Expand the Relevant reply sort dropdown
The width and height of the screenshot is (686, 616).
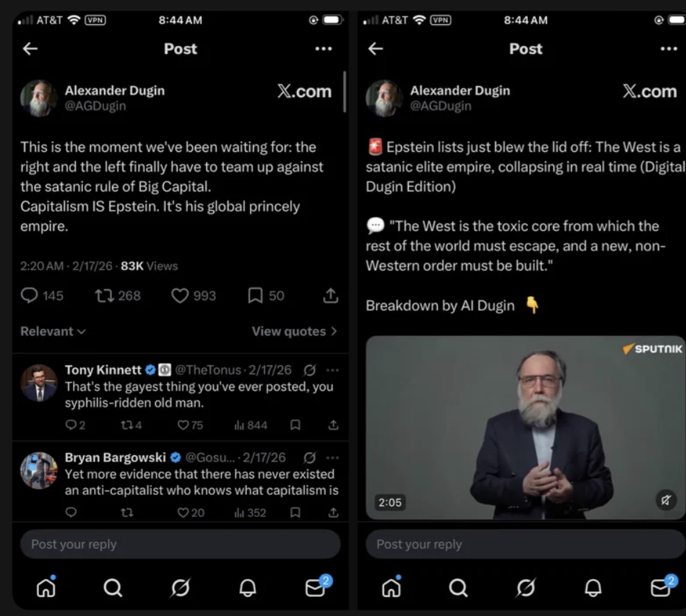coord(53,331)
